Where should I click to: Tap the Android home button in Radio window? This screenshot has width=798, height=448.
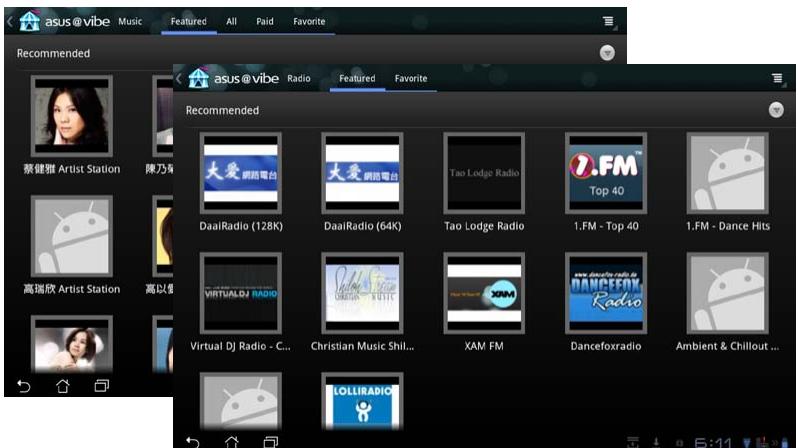[x=232, y=442]
